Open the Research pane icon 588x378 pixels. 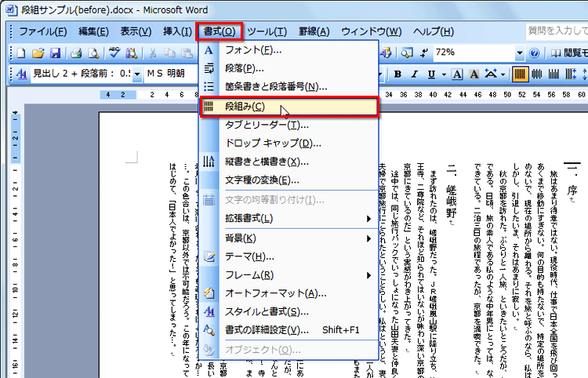pos(131,53)
